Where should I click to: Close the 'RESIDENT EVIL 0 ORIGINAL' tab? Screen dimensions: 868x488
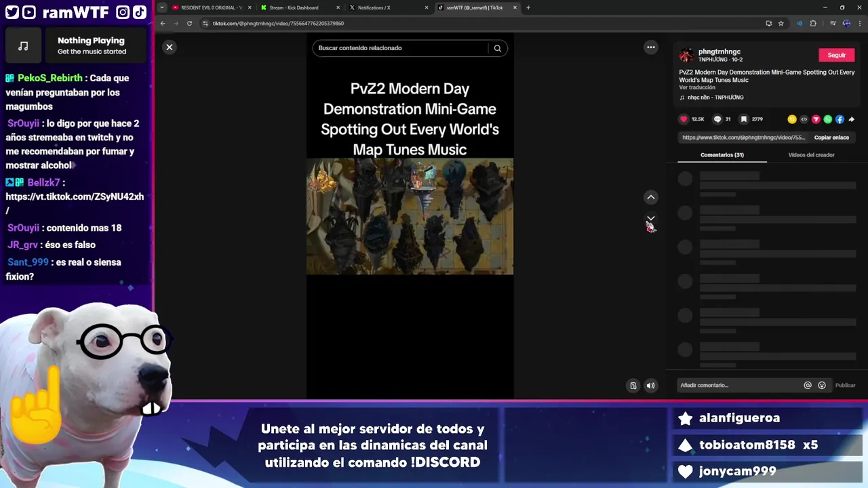(x=250, y=7)
